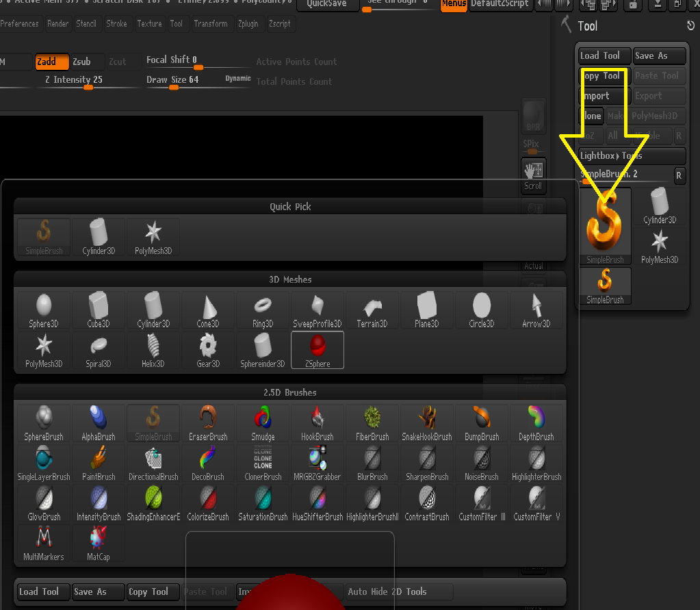Image resolution: width=700 pixels, height=610 pixels.
Task: Choose the MatCap tool
Action: click(x=99, y=544)
